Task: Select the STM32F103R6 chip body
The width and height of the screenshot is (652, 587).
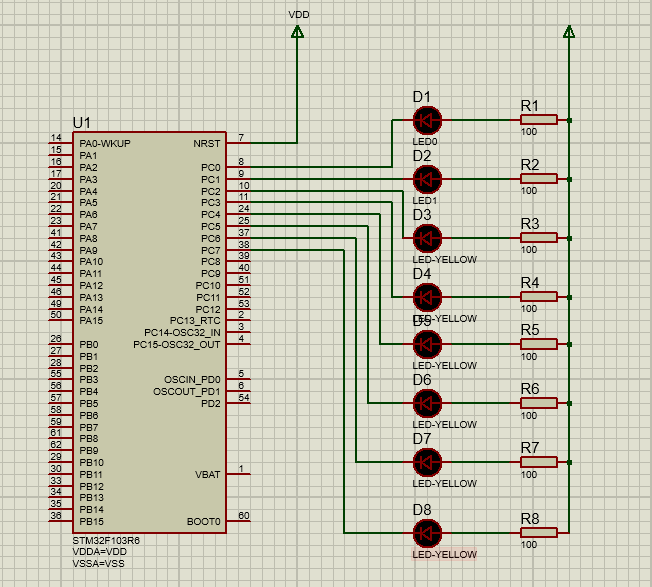Action: click(148, 332)
